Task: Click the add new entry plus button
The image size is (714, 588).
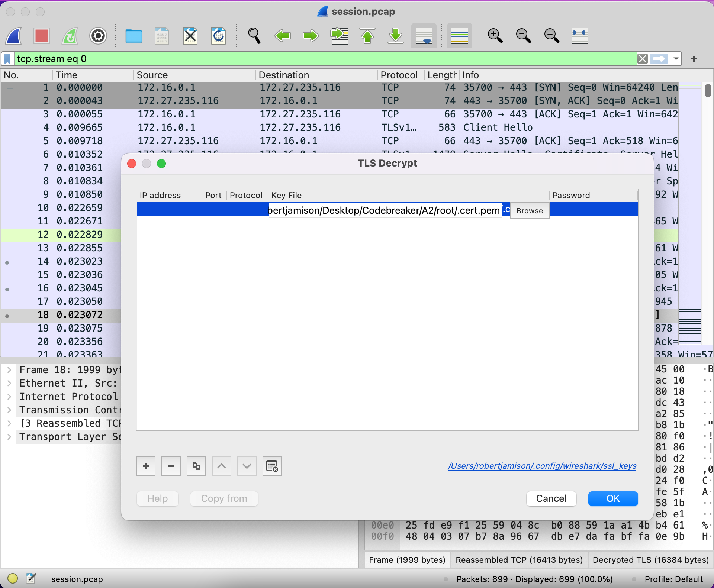Action: (146, 466)
